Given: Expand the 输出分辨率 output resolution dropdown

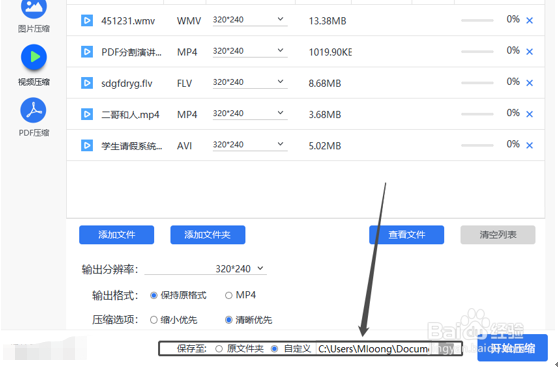Looking at the screenshot, I should click(x=206, y=269).
